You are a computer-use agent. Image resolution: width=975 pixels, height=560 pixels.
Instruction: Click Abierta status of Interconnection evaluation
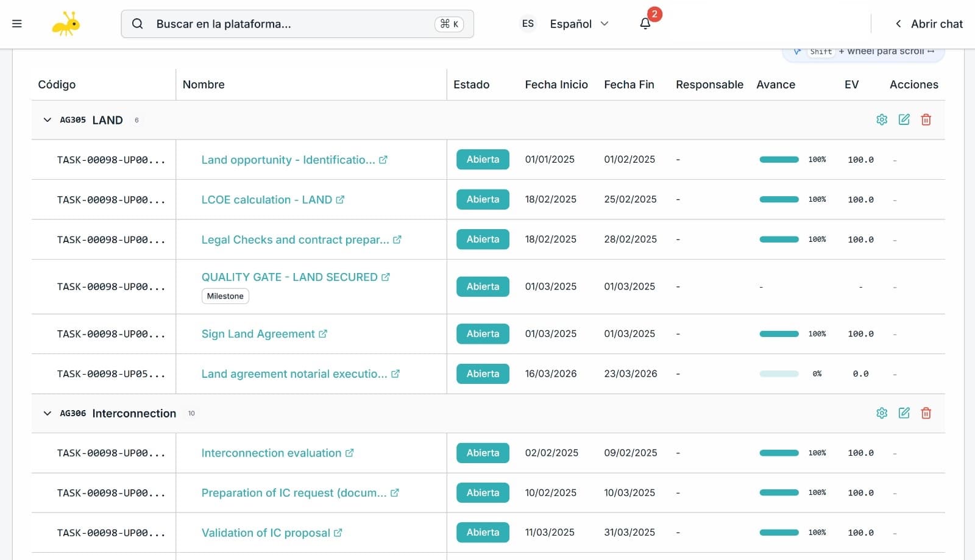point(483,453)
